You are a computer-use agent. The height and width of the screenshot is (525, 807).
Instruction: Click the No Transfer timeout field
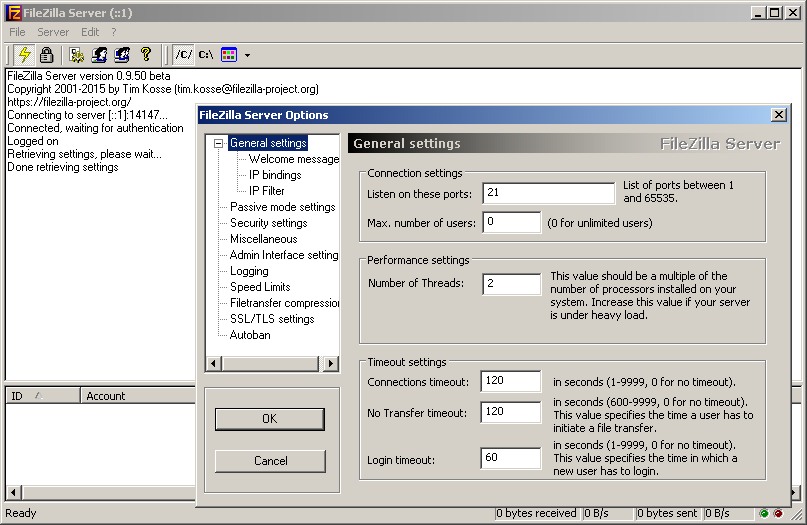pyautogui.click(x=511, y=412)
